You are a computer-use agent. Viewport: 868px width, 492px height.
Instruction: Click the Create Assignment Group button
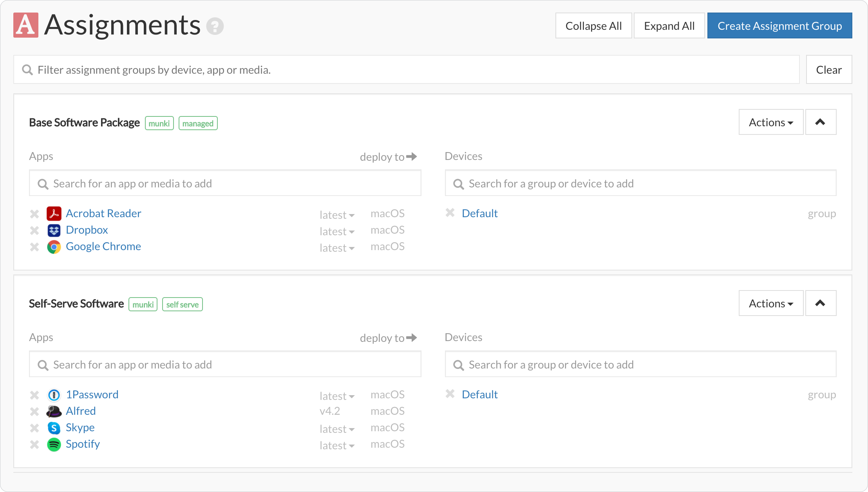tap(779, 26)
